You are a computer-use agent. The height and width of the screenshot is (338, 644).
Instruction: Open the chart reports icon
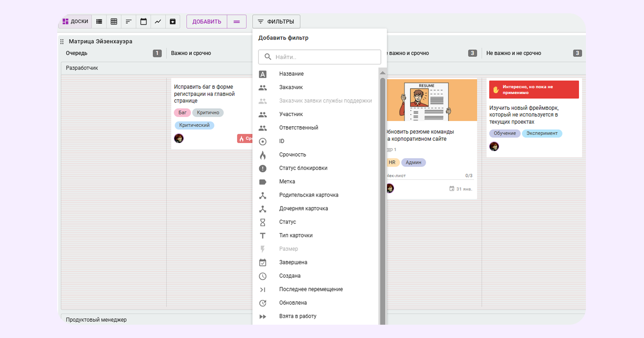click(x=158, y=22)
